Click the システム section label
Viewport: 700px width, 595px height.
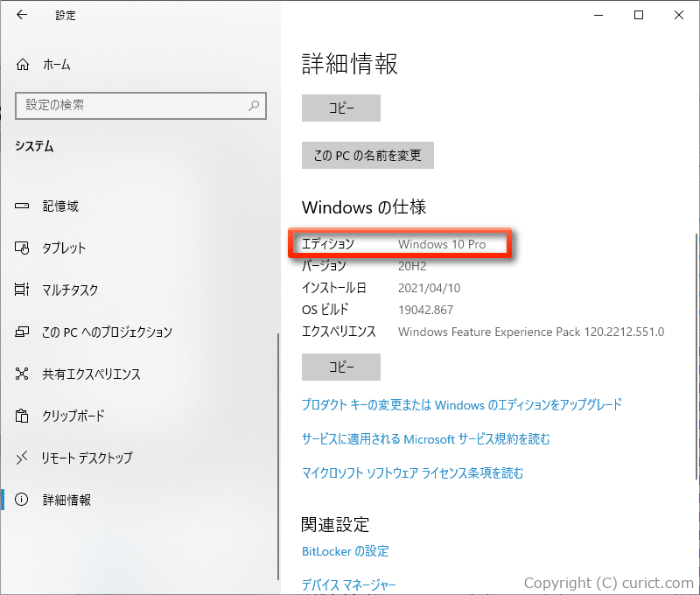(34, 146)
